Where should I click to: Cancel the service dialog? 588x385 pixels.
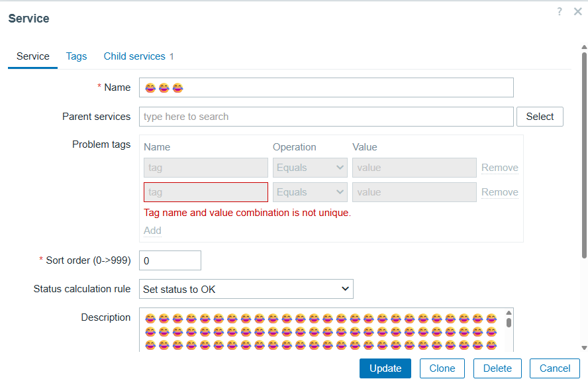tap(555, 368)
